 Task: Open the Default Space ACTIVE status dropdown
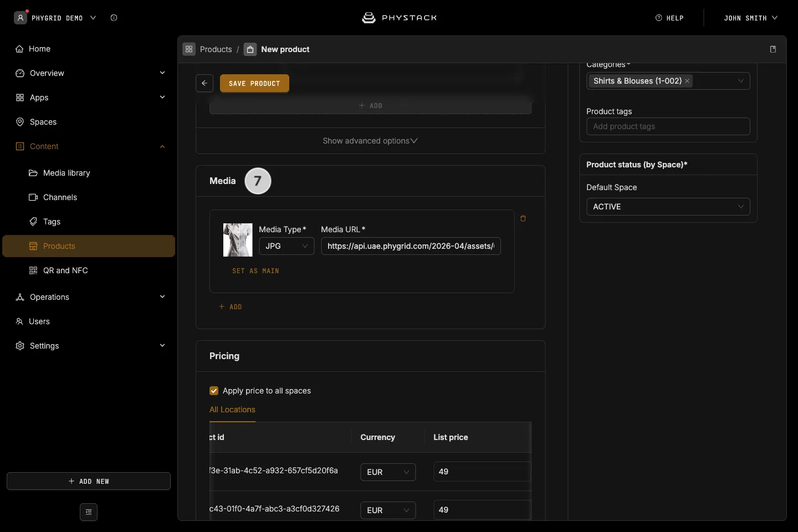(668, 207)
